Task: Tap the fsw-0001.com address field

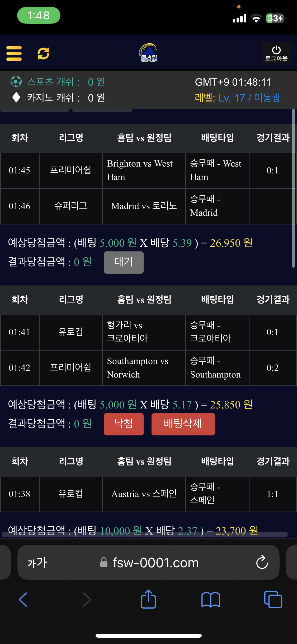Action: pyautogui.click(x=155, y=563)
